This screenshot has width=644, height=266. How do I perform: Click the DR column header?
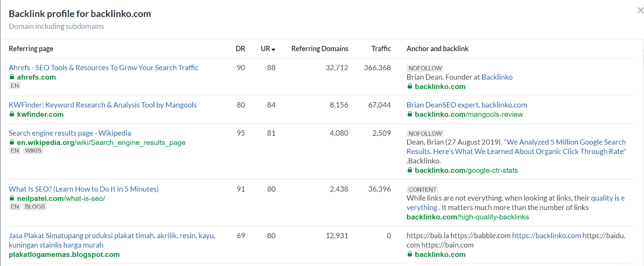pyautogui.click(x=240, y=49)
